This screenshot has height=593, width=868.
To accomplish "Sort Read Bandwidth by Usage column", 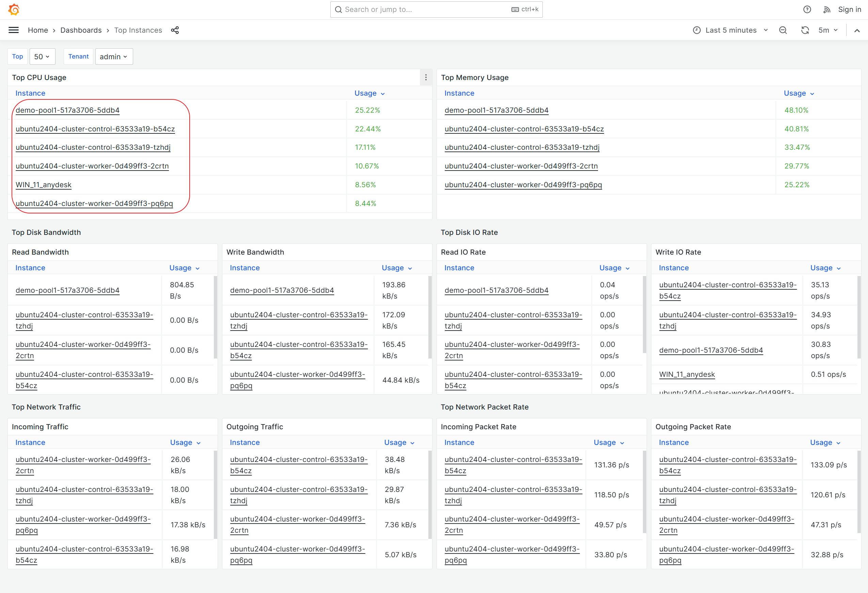I will (185, 268).
